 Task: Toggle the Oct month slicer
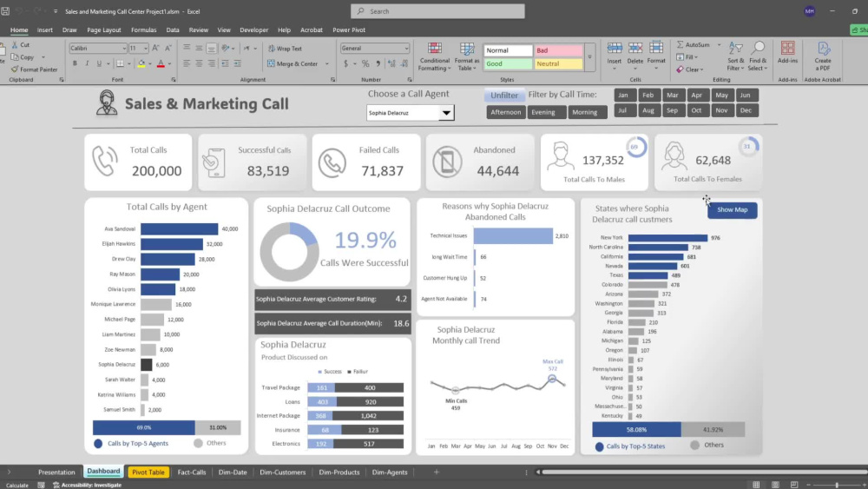coord(696,110)
